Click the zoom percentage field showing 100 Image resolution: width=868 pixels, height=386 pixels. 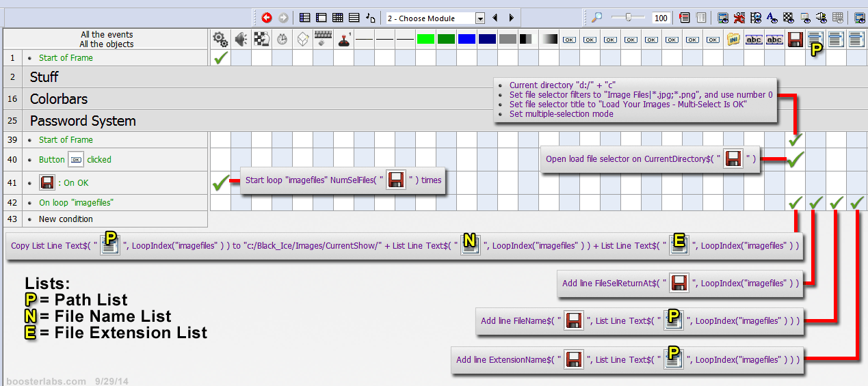pos(661,18)
